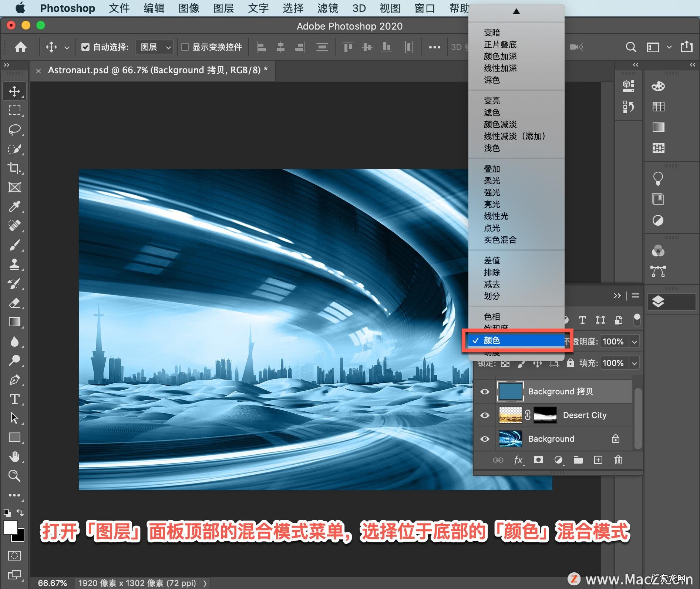Screen dimensions: 700x589
Task: Close the Astronaut.psd document tab
Action: click(38, 71)
